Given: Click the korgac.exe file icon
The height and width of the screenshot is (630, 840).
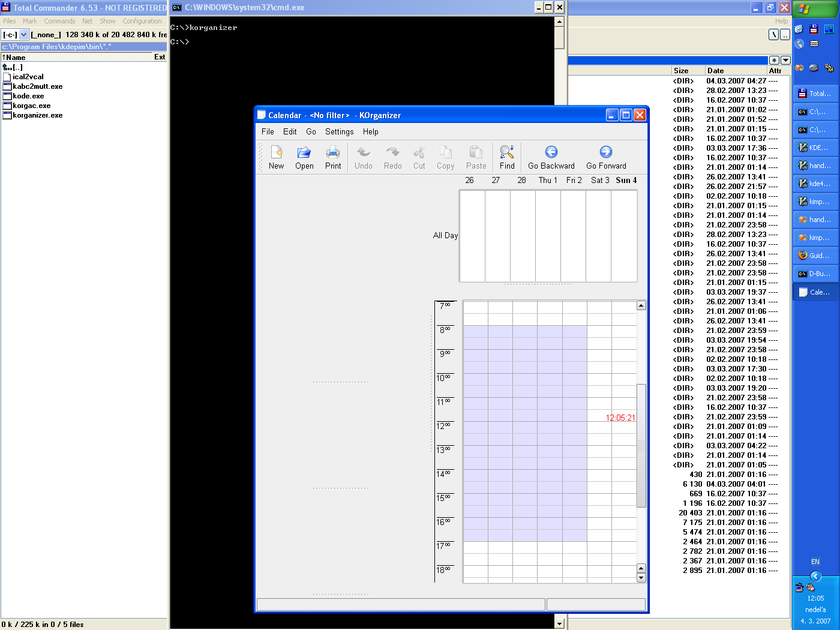Looking at the screenshot, I should [x=7, y=106].
